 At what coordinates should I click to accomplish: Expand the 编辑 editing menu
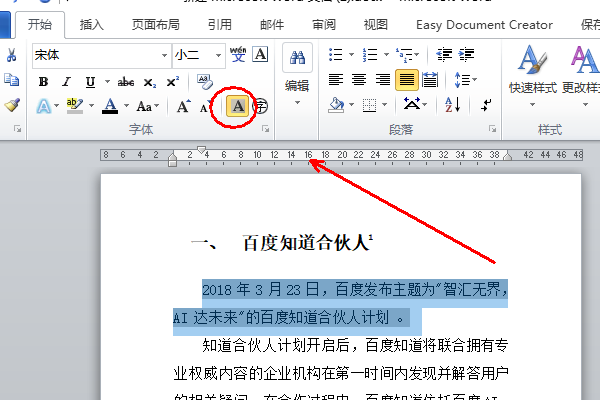(x=297, y=92)
